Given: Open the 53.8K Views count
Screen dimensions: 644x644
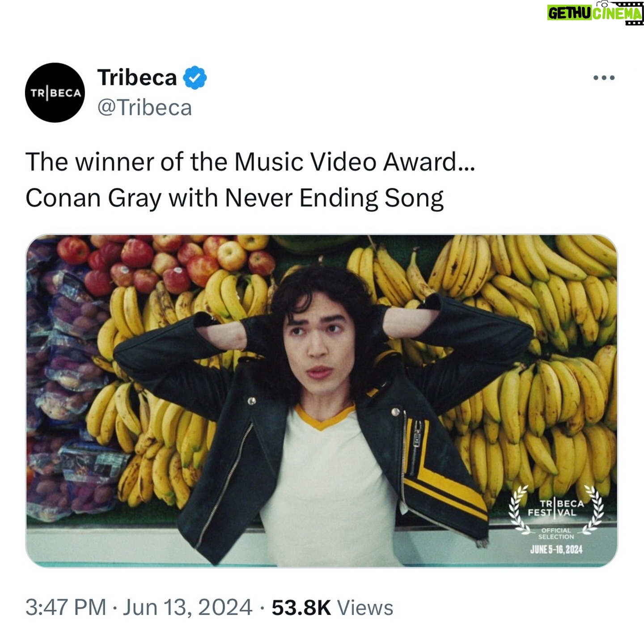Looking at the screenshot, I should pos(332,608).
